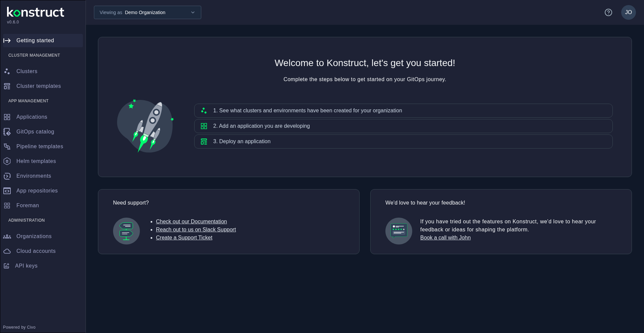Click the Pipeline templates icon

click(x=7, y=147)
